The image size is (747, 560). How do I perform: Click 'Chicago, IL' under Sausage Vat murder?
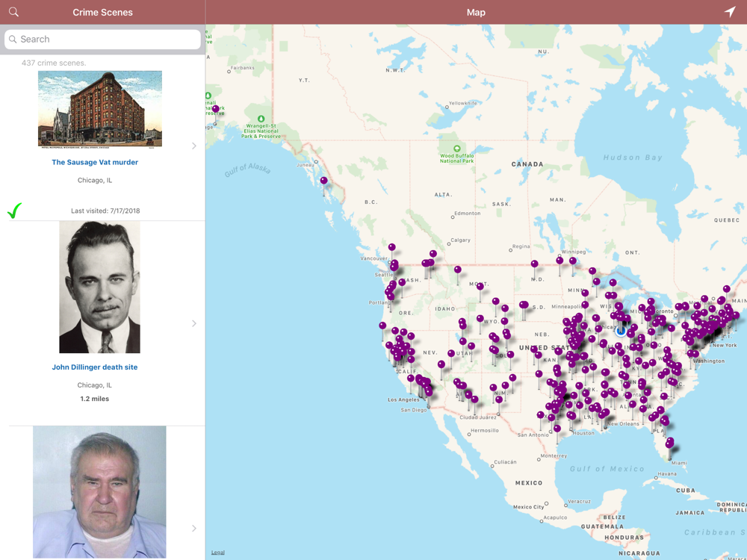coord(95,180)
